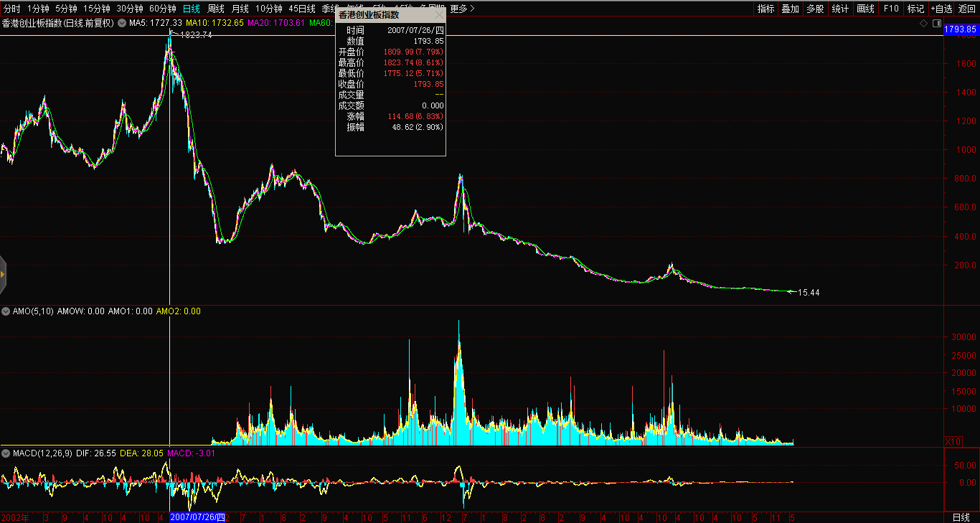Click 返回 to go back

point(967,9)
